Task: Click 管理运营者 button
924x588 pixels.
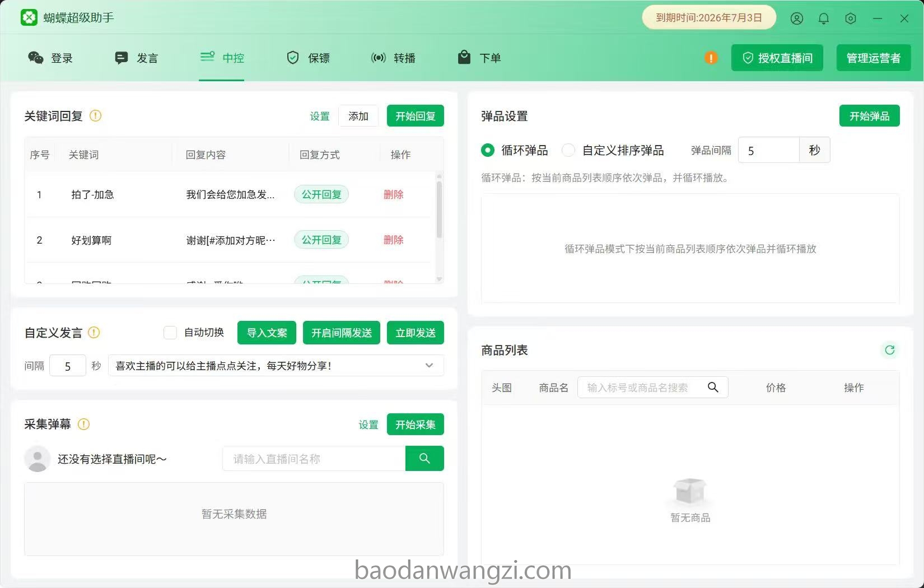Action: point(874,58)
